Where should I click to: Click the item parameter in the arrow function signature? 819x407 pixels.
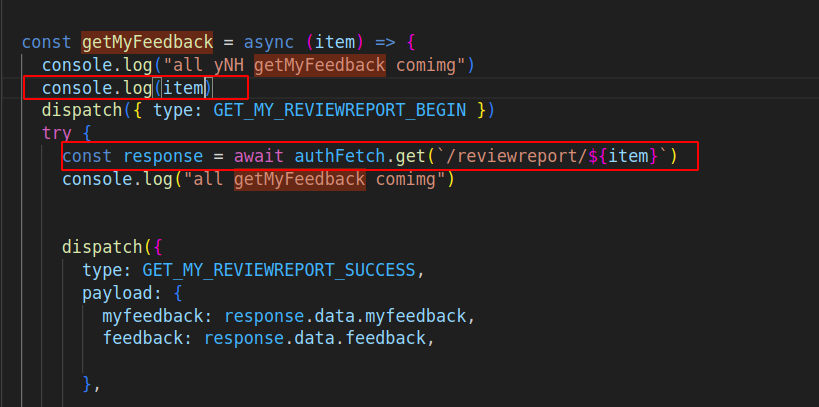click(335, 43)
